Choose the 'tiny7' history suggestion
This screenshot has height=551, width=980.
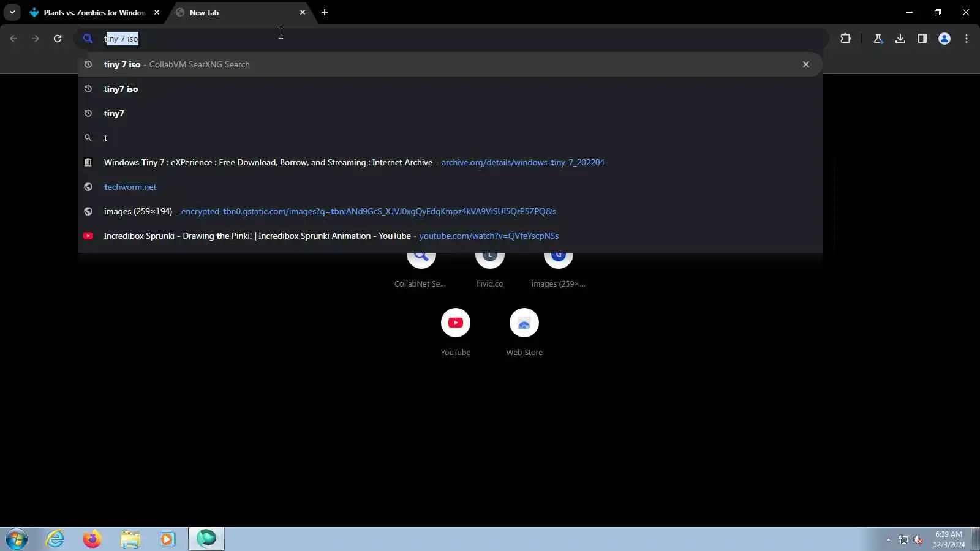pyautogui.click(x=450, y=113)
